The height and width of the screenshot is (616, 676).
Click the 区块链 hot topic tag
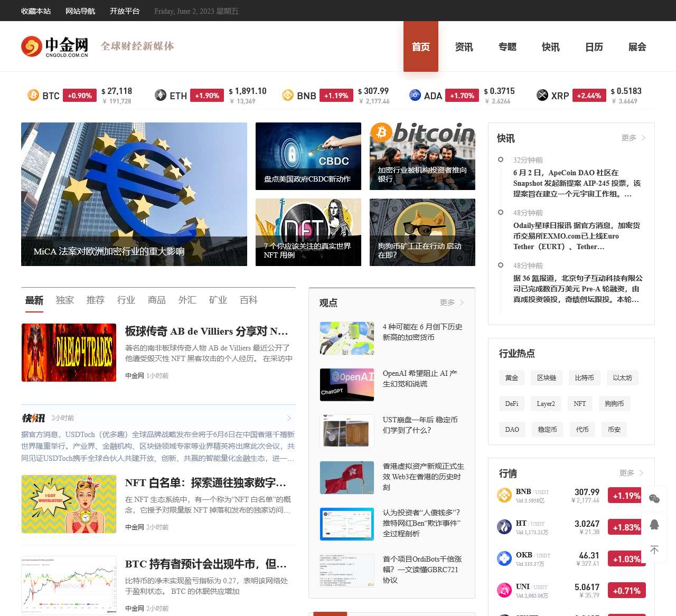[547, 378]
